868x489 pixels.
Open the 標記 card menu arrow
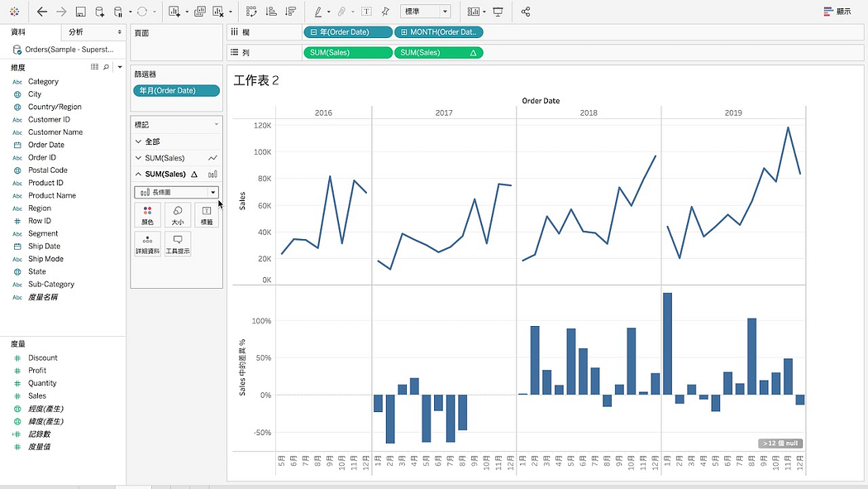point(217,125)
